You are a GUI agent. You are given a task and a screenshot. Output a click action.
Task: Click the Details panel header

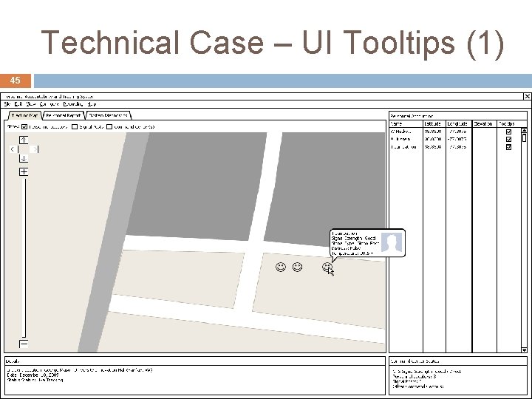[x=195, y=361]
